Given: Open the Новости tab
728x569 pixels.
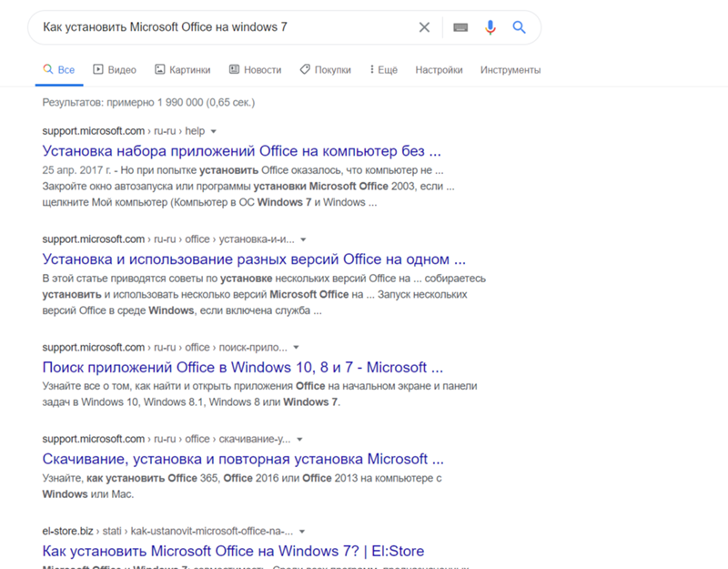Looking at the screenshot, I should (x=256, y=70).
